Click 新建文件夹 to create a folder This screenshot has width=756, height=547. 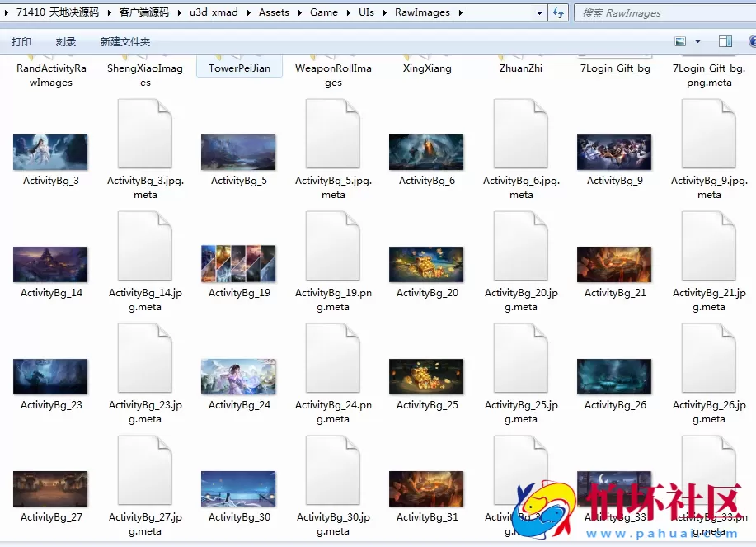[x=125, y=42]
